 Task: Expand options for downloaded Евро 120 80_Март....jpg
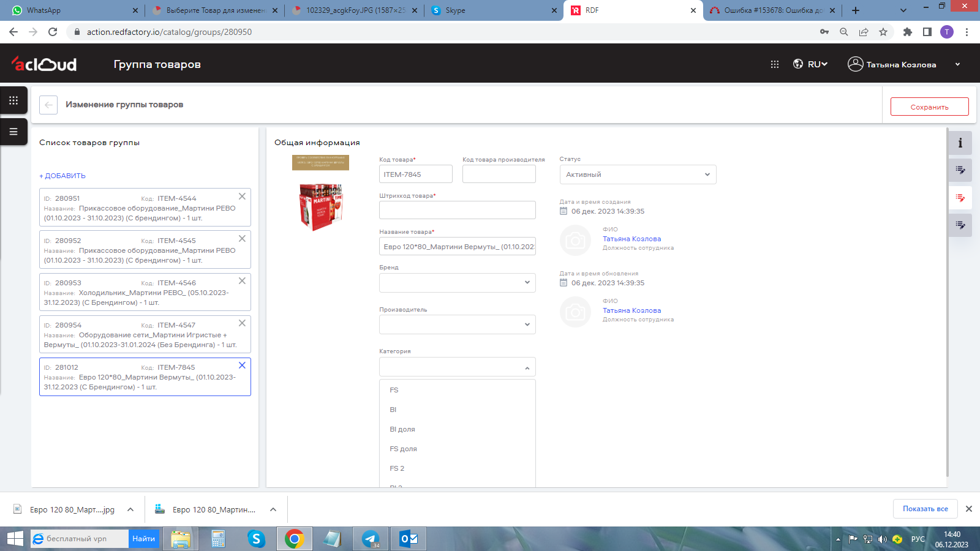(130, 509)
